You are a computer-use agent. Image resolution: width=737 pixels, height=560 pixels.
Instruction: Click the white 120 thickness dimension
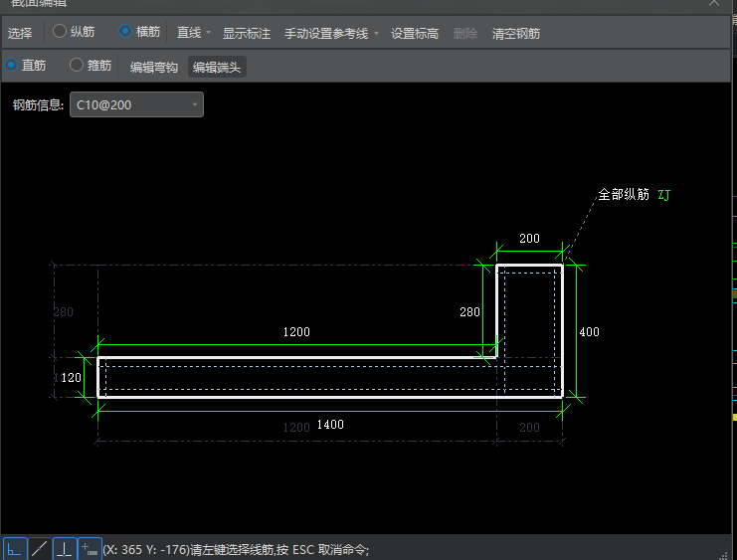(71, 378)
